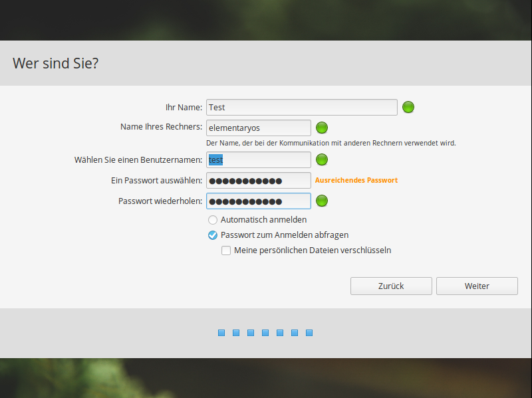
Task: Choose Passwort zum Anmelden abfragen option
Action: 213,235
